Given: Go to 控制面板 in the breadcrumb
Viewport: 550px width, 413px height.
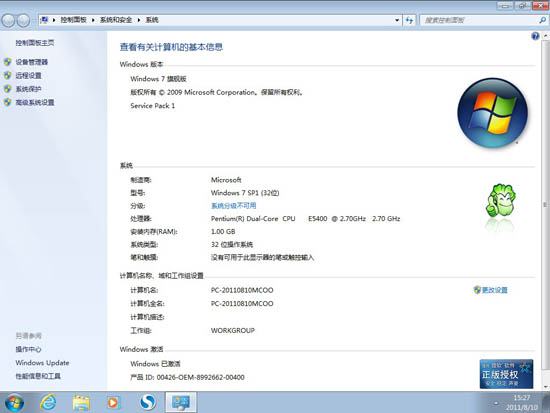Looking at the screenshot, I should tap(73, 20).
